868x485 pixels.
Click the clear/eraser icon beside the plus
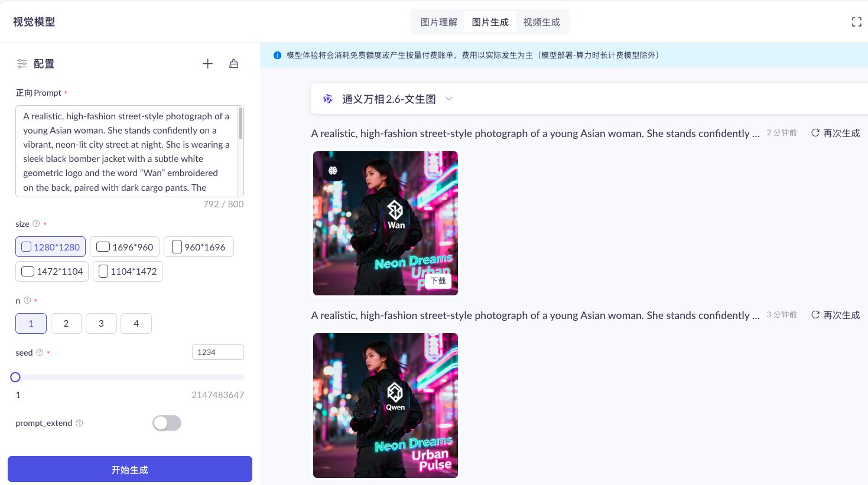click(233, 64)
